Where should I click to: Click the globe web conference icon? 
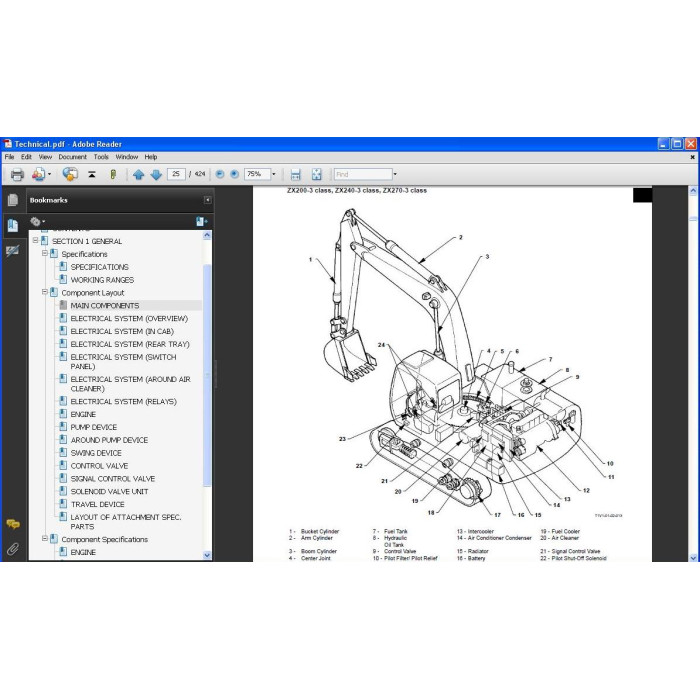(70, 174)
